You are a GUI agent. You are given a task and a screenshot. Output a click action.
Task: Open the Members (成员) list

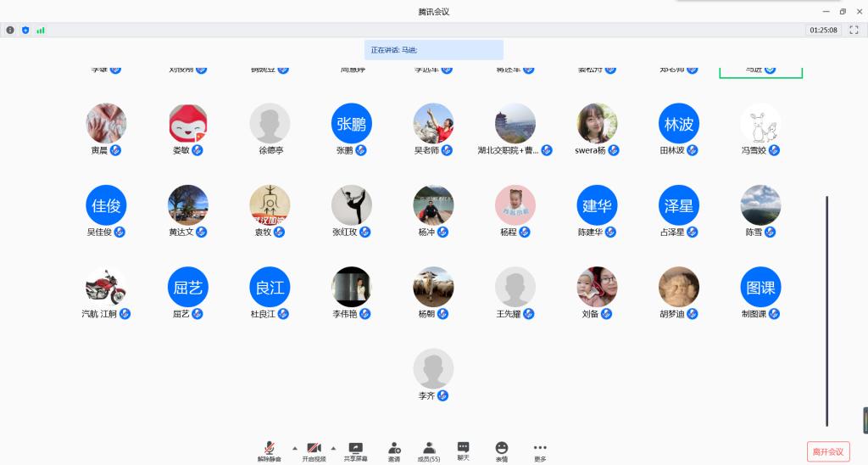pos(429,448)
